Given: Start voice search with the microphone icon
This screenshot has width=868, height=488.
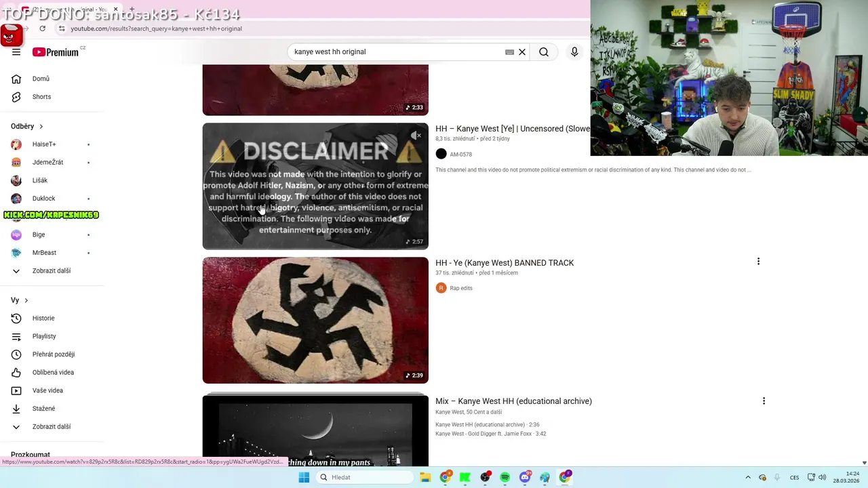Looking at the screenshot, I should click(574, 52).
